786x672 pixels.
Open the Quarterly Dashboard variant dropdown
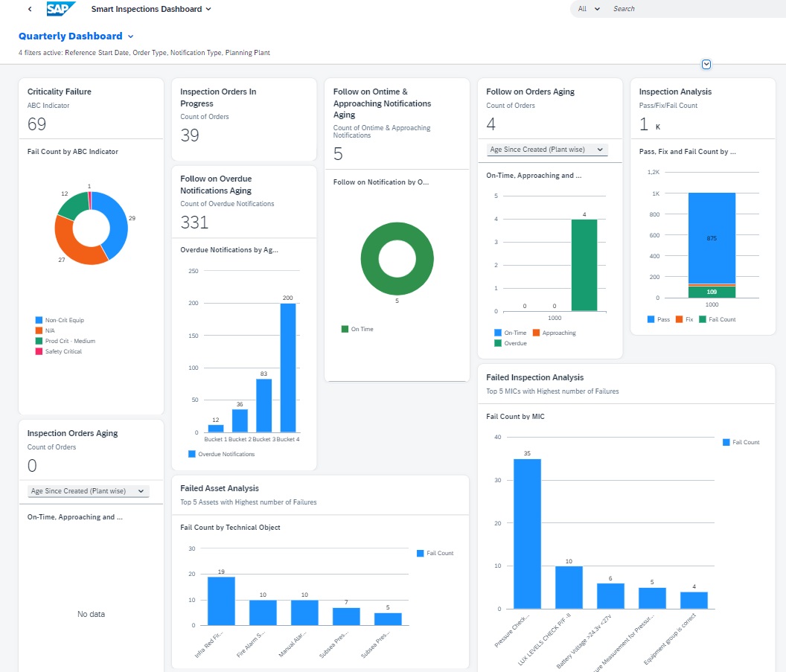point(76,36)
